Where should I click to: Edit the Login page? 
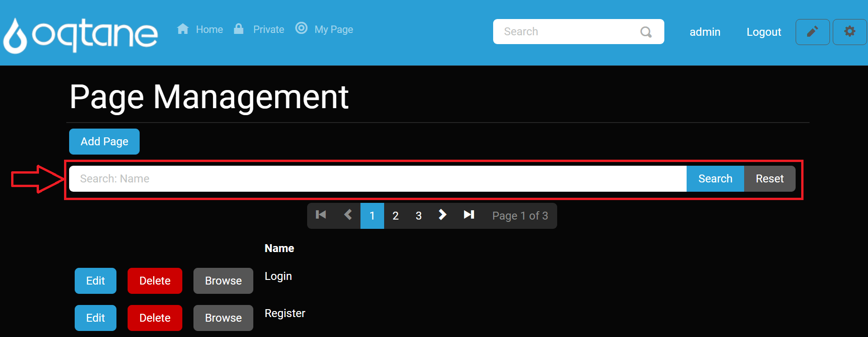click(x=96, y=281)
